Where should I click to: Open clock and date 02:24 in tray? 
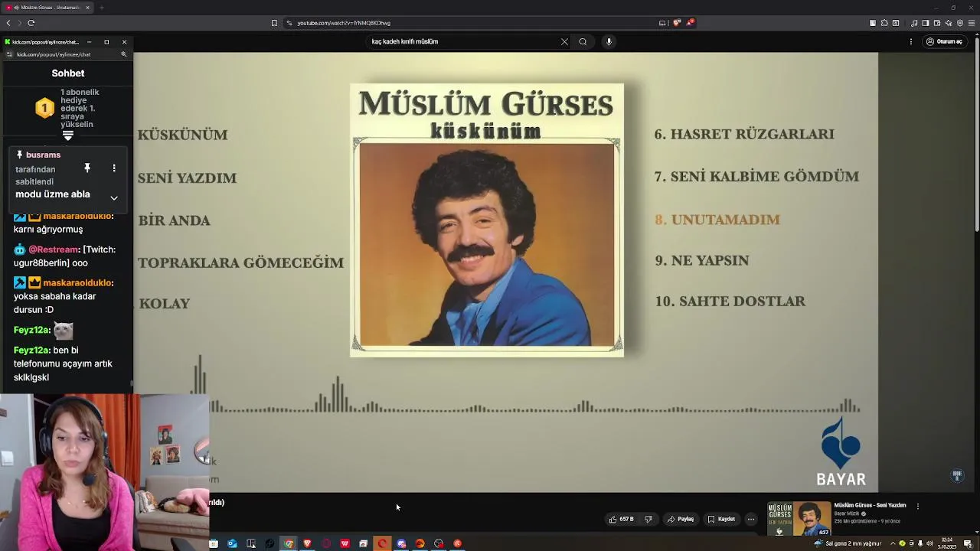click(947, 543)
